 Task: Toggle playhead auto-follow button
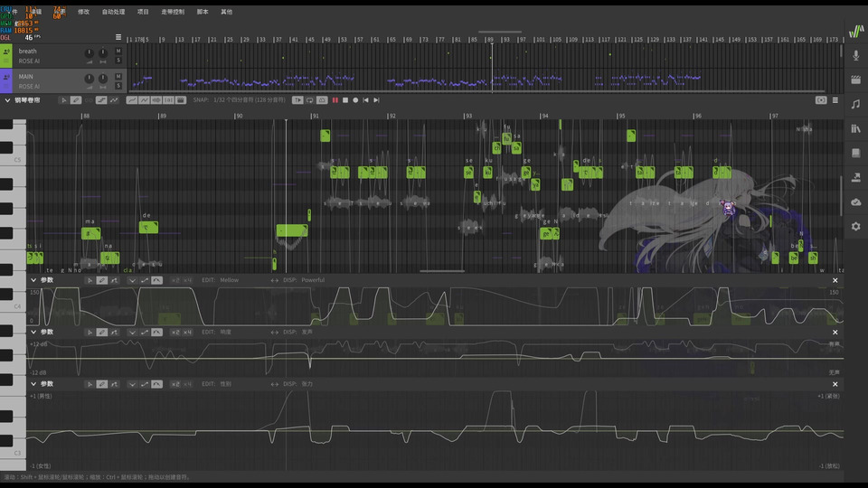click(x=297, y=100)
